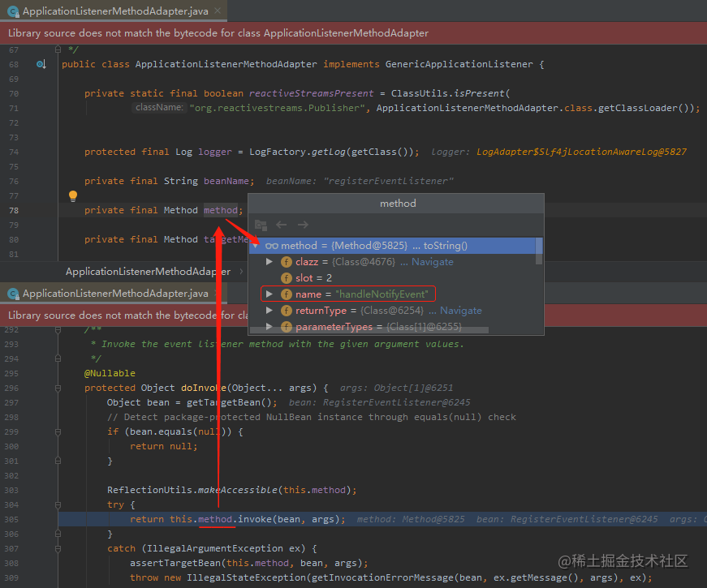This screenshot has width=707, height=588.
Task: Click the field icon beside returnType
Action: tap(287, 311)
